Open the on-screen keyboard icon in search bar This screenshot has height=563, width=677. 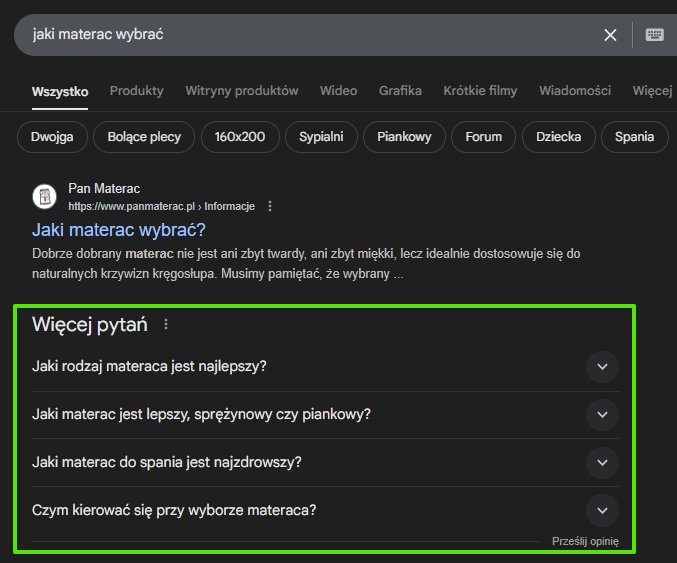655,35
